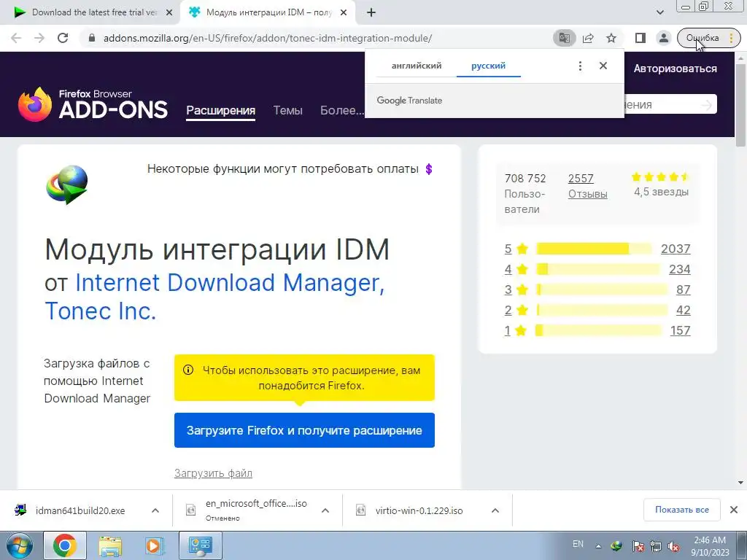Click the EN language indicator
The height and width of the screenshot is (560, 747).
pos(578,543)
